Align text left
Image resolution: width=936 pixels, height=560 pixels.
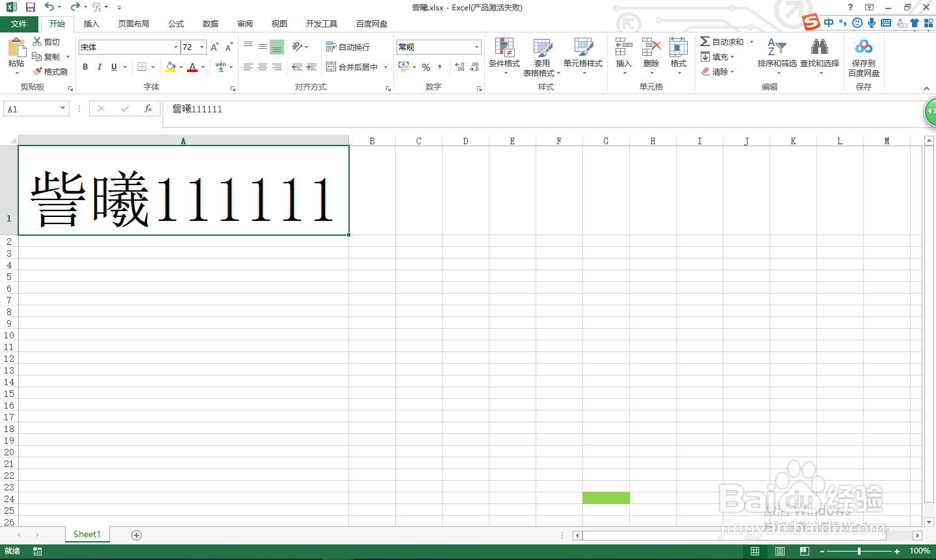click(x=248, y=67)
